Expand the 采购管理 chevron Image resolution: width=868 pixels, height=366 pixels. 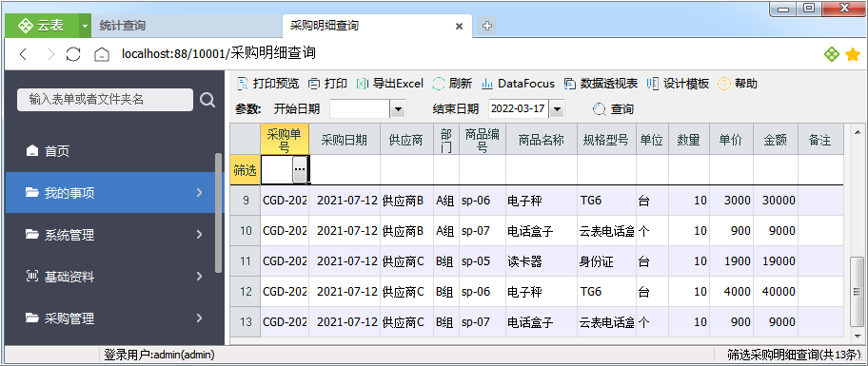pos(200,318)
